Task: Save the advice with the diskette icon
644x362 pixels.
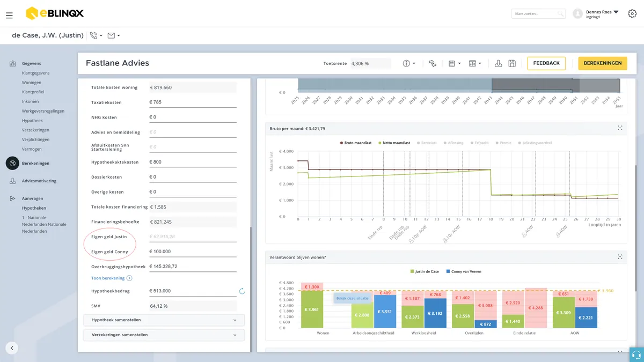Action: [x=512, y=63]
